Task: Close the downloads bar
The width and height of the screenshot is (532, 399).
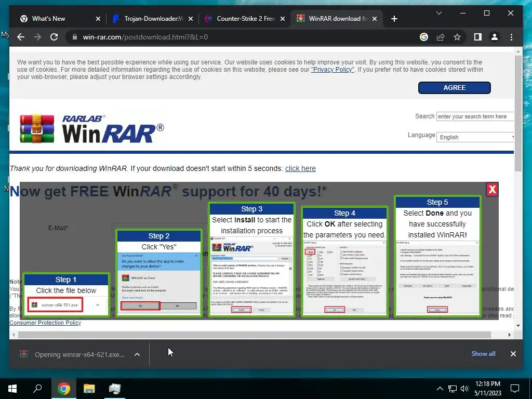Action: [513, 354]
